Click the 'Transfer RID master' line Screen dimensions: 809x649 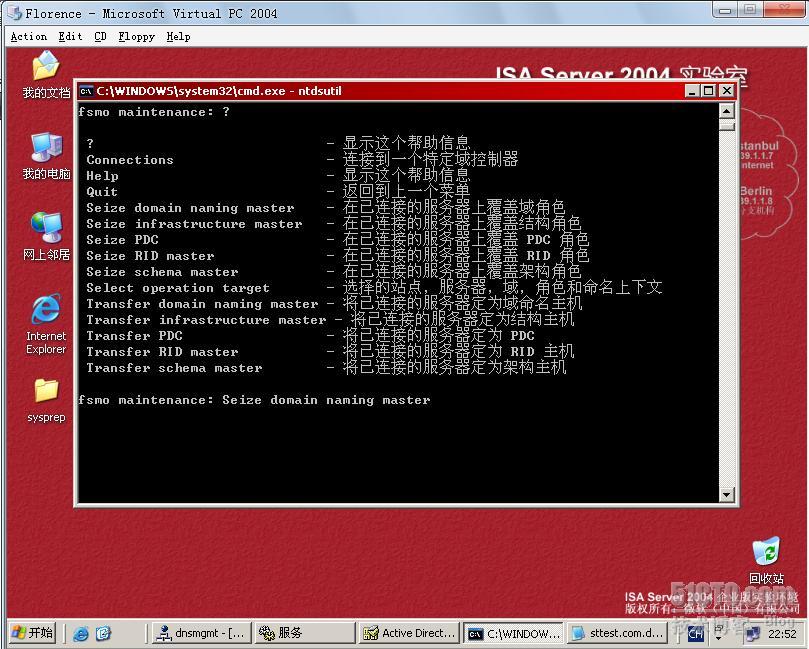(x=330, y=352)
